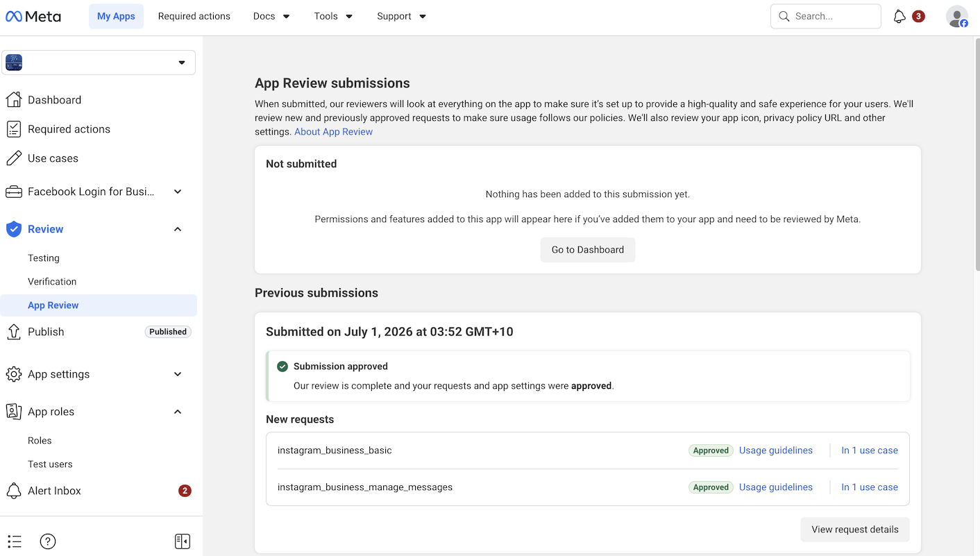Image resolution: width=980 pixels, height=556 pixels.
Task: Click the Published status badge
Action: [168, 332]
